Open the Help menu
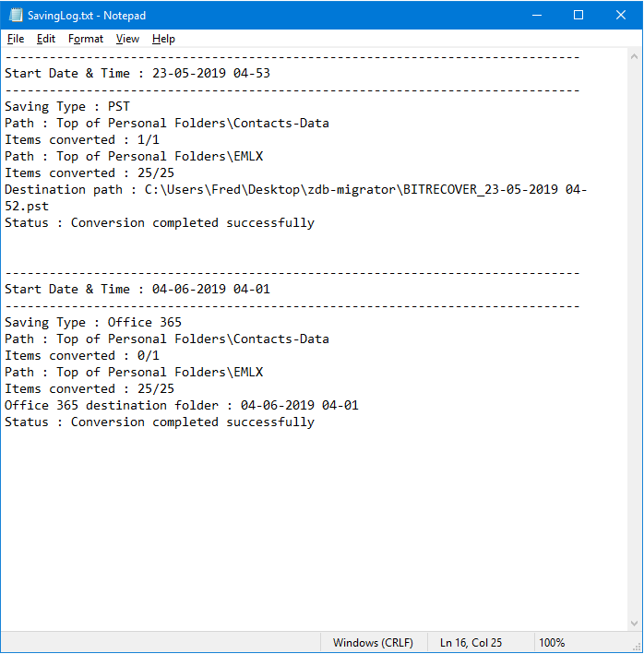This screenshot has height=654, width=644. 163,39
